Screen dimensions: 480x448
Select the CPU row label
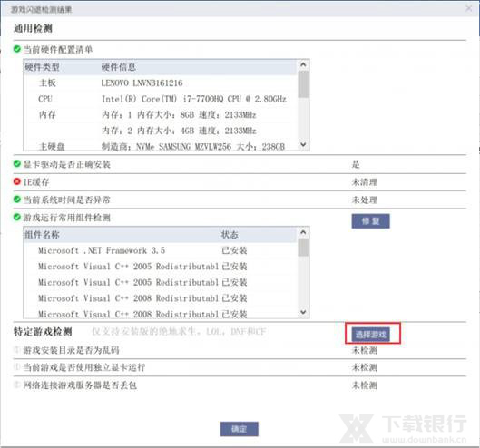tap(45, 99)
